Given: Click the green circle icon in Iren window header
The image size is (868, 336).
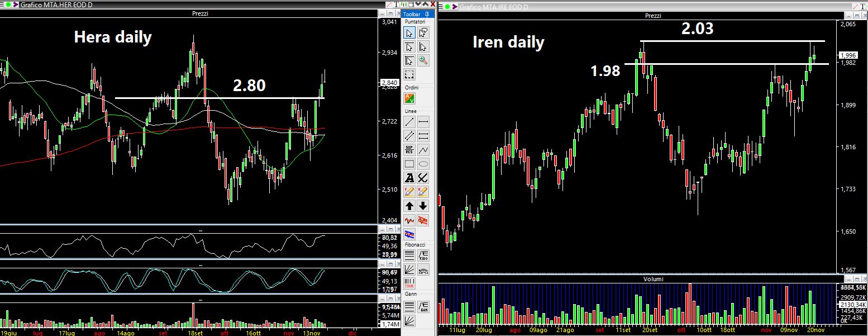Looking at the screenshot, I should click(x=447, y=7).
